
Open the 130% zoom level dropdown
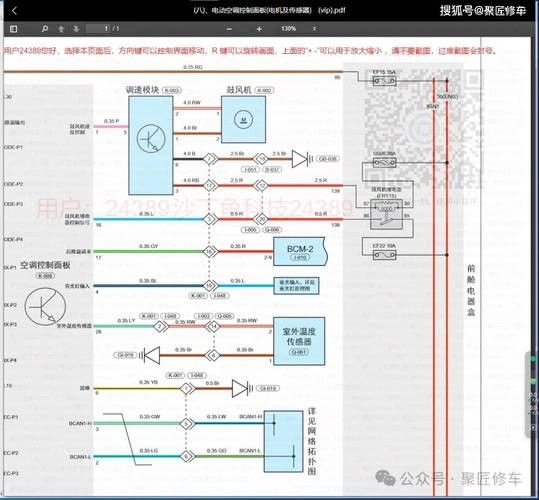[298, 29]
